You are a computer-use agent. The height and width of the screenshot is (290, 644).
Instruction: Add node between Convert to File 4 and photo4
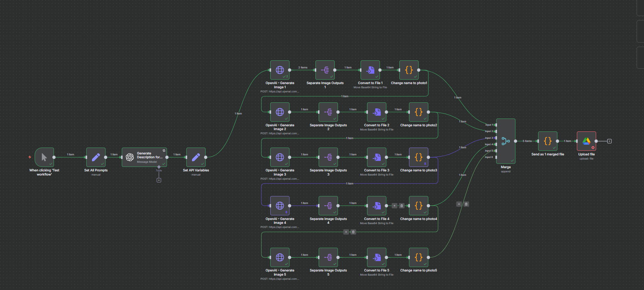tap(395, 206)
